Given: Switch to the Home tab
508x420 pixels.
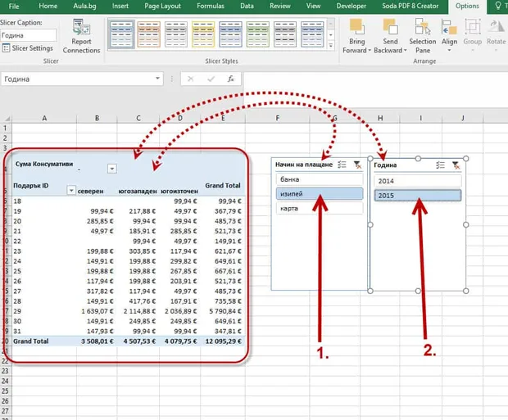Looking at the screenshot, I should pos(48,7).
